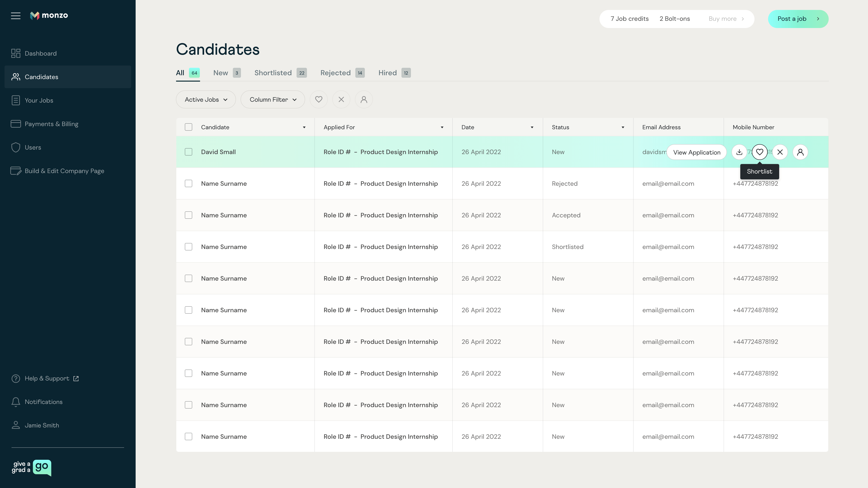
Task: Click the heart shortlist icon in David Small row
Action: 759,152
